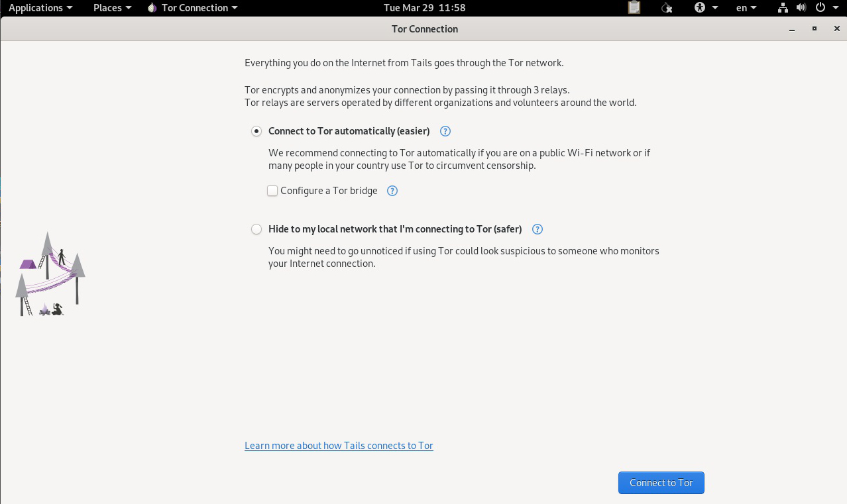Select Hide to my local network radio button
The image size is (847, 504).
point(256,229)
